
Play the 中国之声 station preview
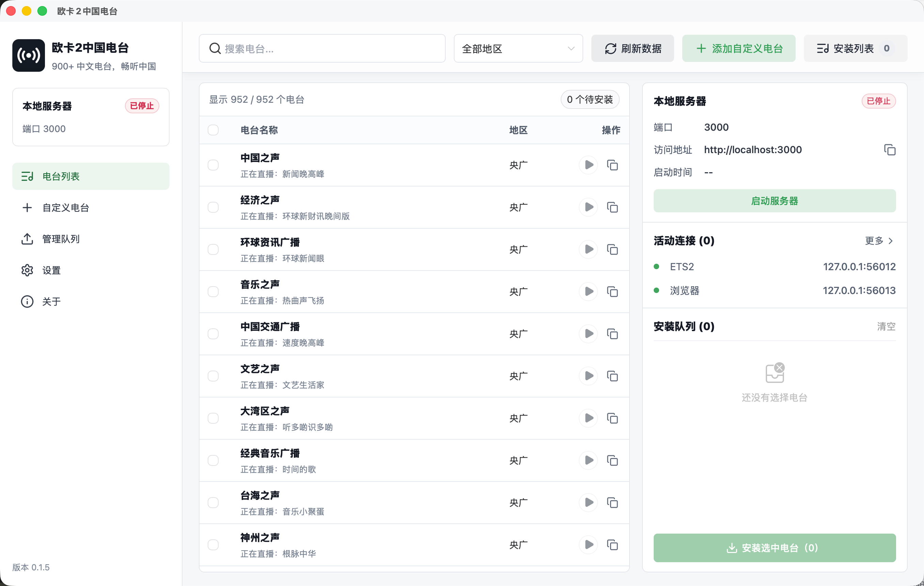coord(588,165)
